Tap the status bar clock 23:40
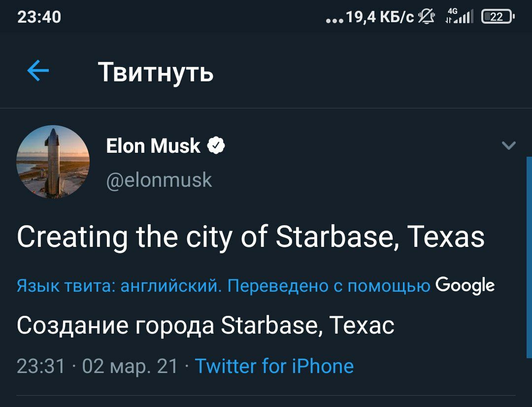This screenshot has width=532, height=407. click(39, 17)
